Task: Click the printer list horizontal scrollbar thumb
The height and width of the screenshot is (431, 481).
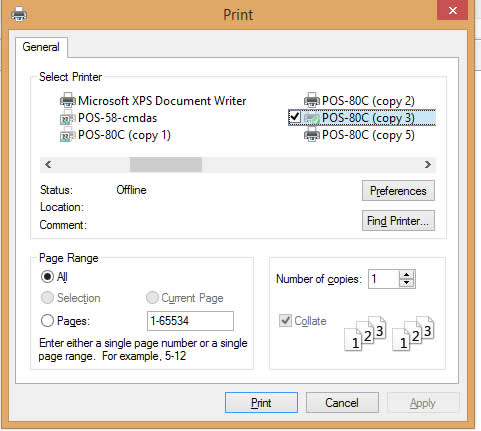Action: point(166,164)
